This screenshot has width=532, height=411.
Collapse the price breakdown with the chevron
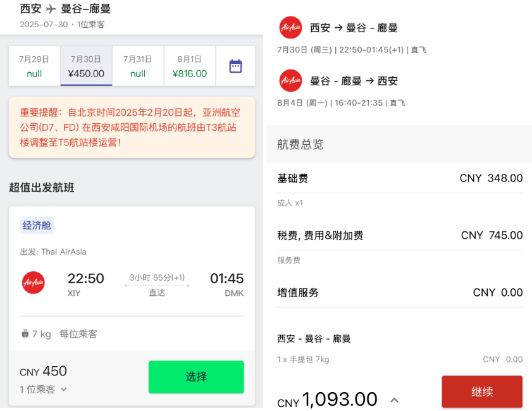pos(394,400)
